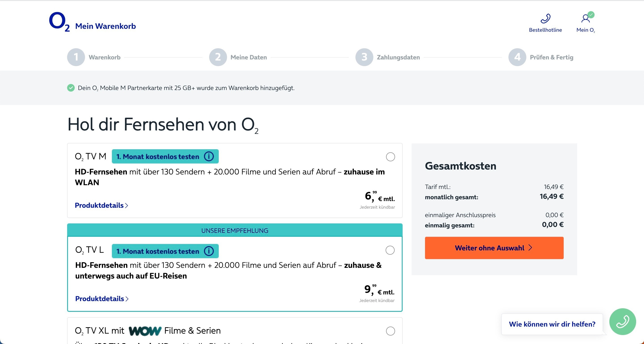Click the 'einmaliger Anschlusspreis' label

tap(460, 215)
